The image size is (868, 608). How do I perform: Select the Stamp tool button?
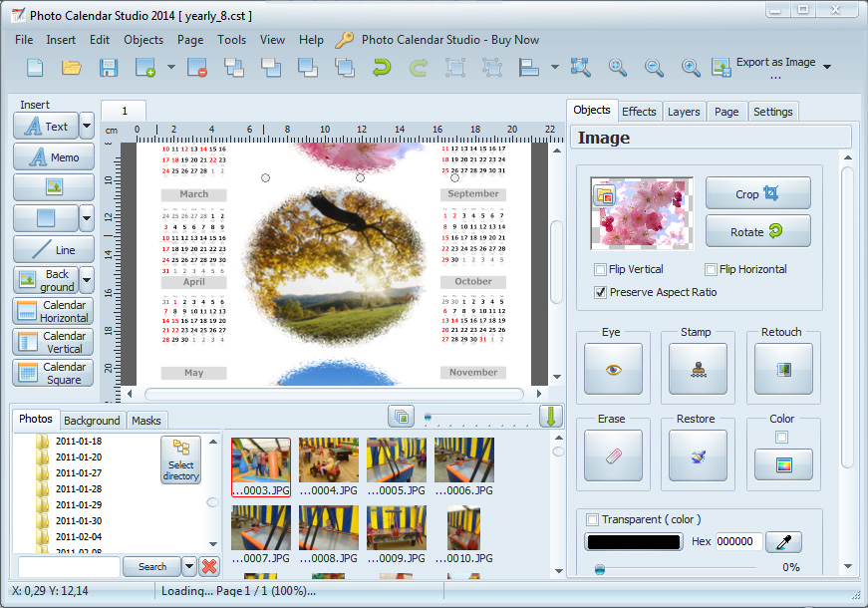(697, 369)
